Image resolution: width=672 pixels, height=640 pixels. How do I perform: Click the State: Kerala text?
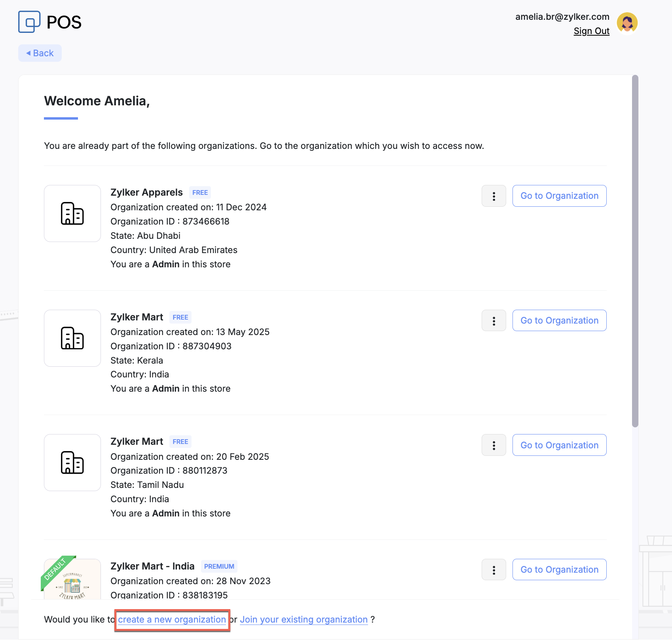(x=137, y=360)
